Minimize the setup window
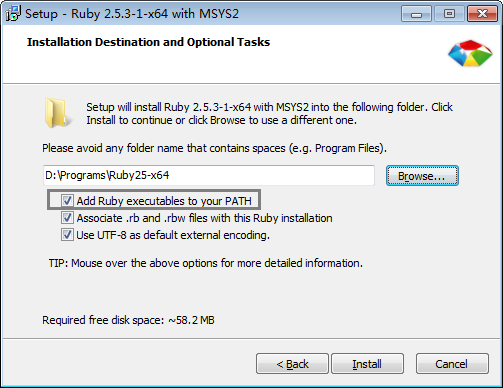 pos(416,14)
